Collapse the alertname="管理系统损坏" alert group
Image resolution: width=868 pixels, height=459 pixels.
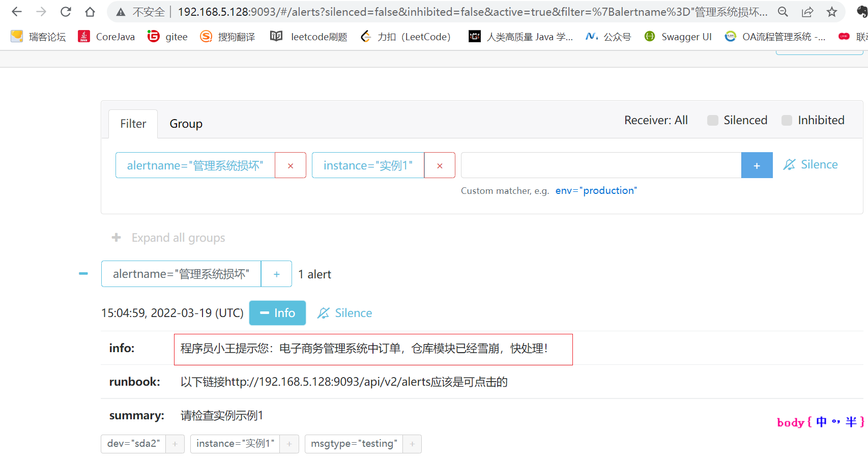83,274
